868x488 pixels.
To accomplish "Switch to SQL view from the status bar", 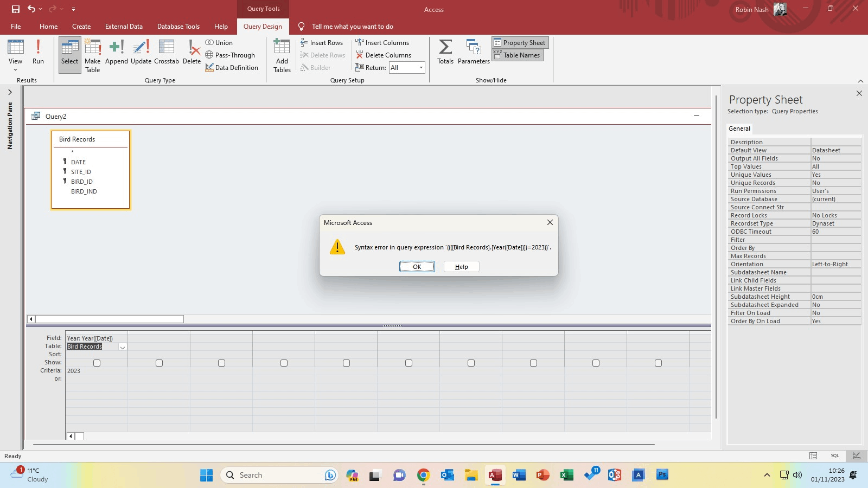I will point(835,456).
